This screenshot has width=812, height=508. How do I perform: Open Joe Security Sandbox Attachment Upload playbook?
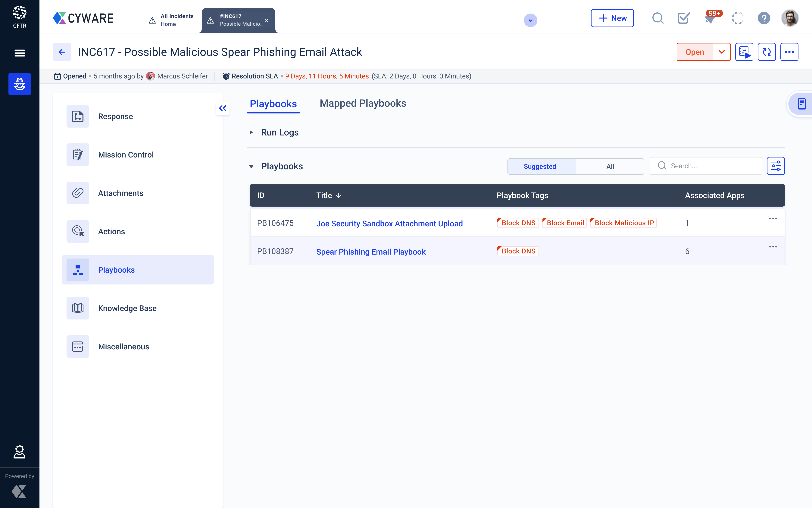coord(389,224)
